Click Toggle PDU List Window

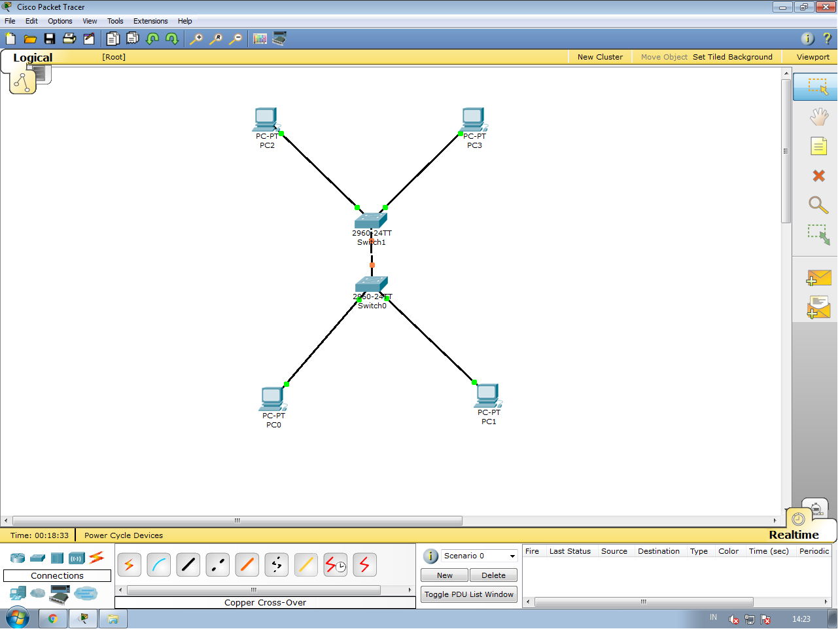click(469, 596)
